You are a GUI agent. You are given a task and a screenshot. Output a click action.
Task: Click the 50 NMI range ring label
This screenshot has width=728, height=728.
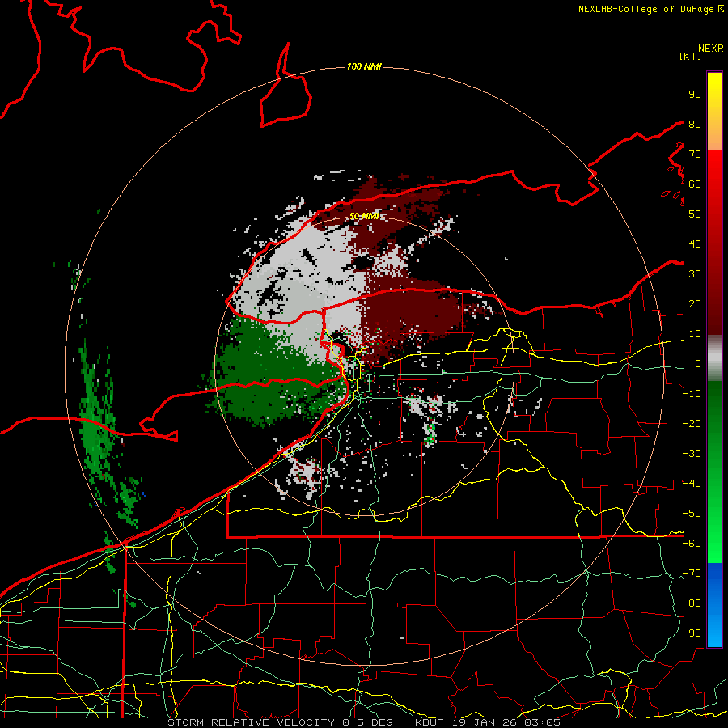364,216
